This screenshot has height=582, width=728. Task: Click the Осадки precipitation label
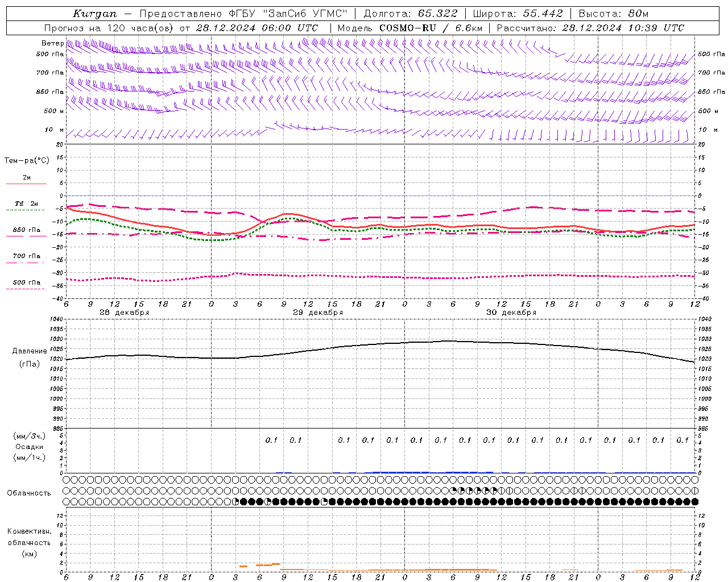[x=30, y=447]
